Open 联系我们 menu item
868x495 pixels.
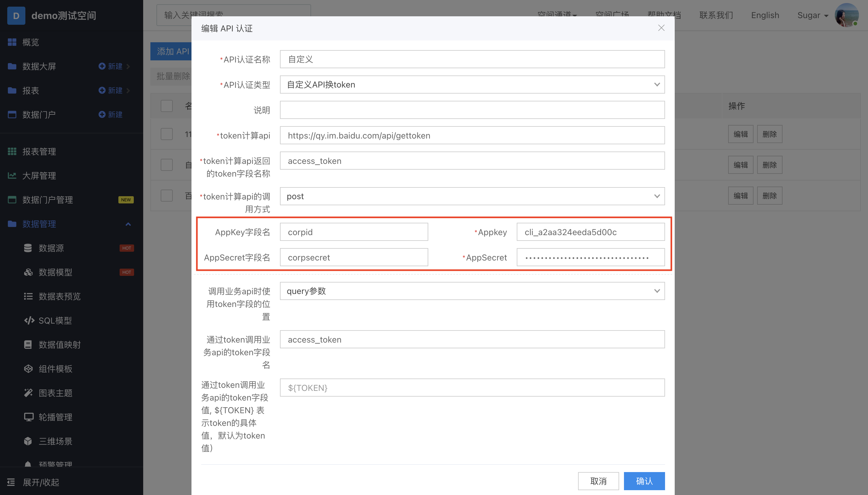coord(716,15)
